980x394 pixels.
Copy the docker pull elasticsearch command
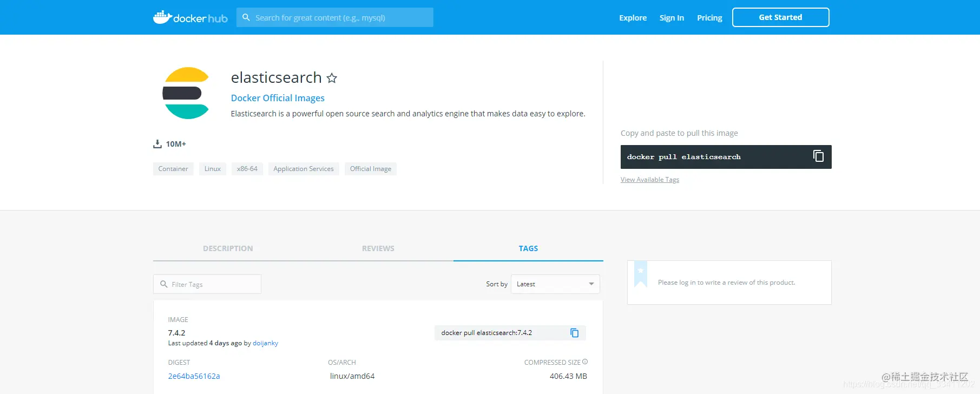pyautogui.click(x=818, y=156)
